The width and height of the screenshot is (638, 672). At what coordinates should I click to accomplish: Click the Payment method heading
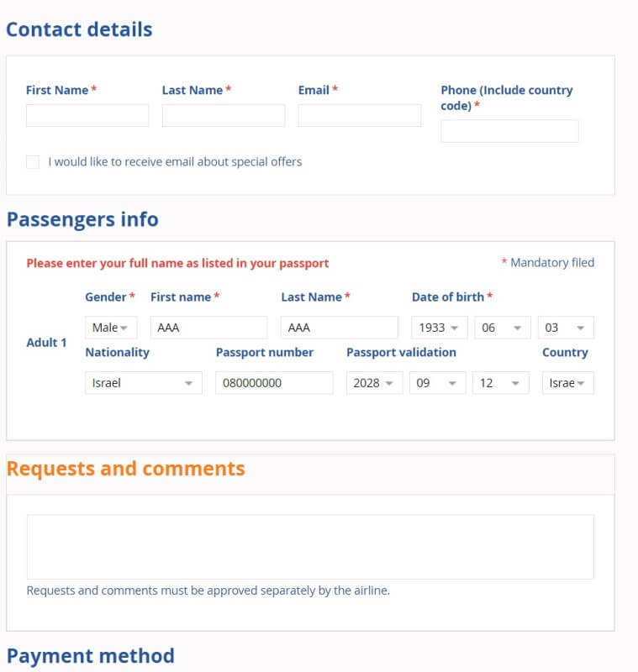(x=91, y=656)
